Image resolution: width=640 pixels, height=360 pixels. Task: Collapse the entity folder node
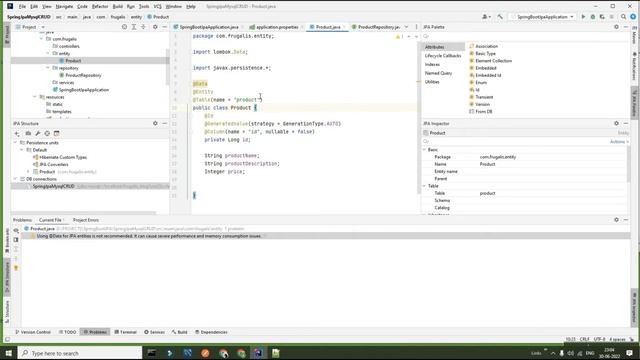(x=48, y=53)
